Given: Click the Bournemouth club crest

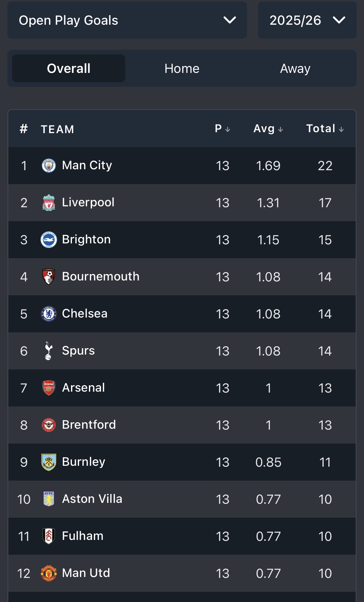Looking at the screenshot, I should click(48, 277).
